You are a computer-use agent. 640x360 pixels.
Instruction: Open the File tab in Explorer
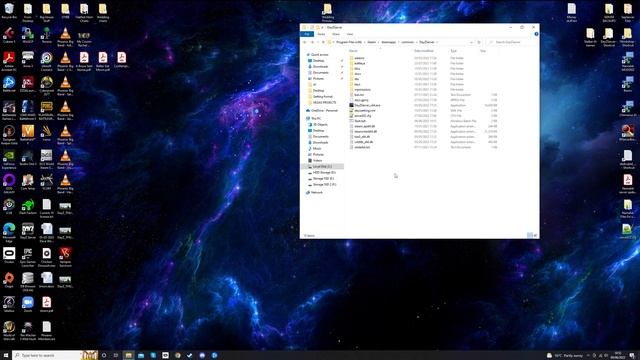tap(307, 34)
